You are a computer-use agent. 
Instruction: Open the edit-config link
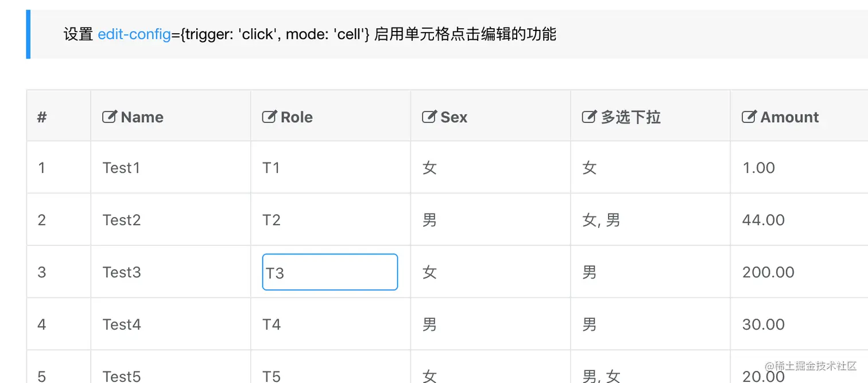pos(134,34)
